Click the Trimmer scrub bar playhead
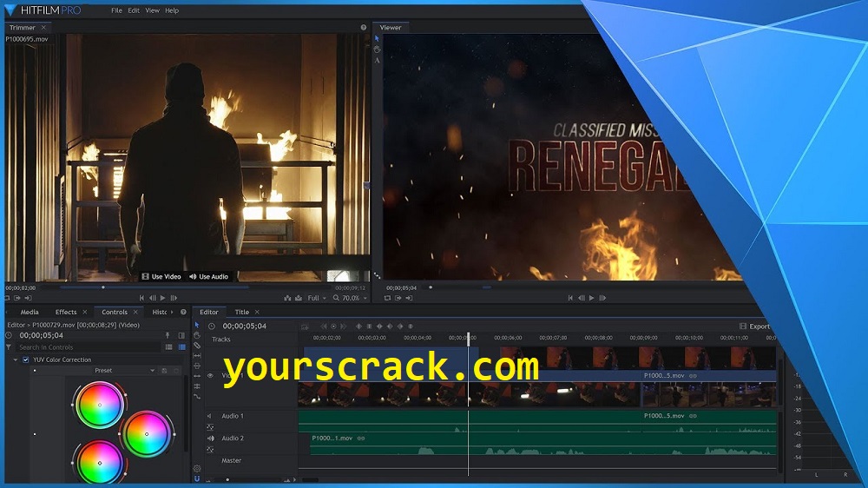Viewport: 868px width, 488px height. coord(103,287)
